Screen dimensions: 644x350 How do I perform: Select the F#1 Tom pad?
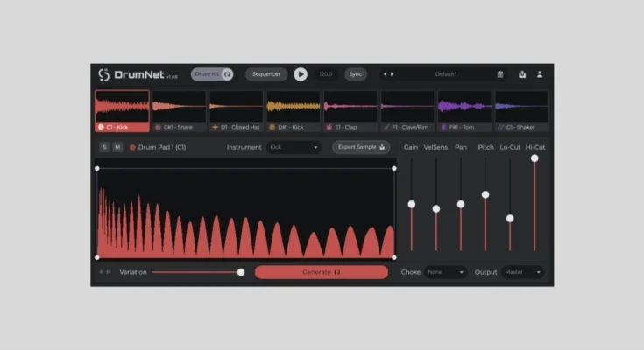tap(464, 111)
